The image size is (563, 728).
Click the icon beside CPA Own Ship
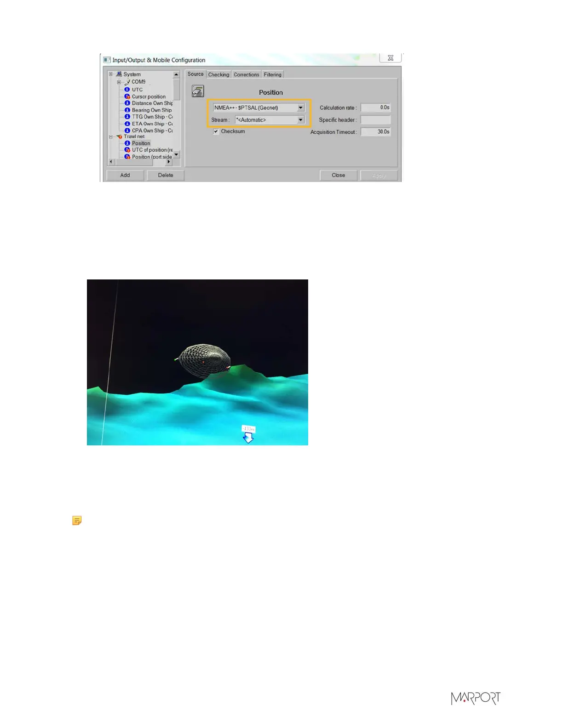pyautogui.click(x=127, y=131)
